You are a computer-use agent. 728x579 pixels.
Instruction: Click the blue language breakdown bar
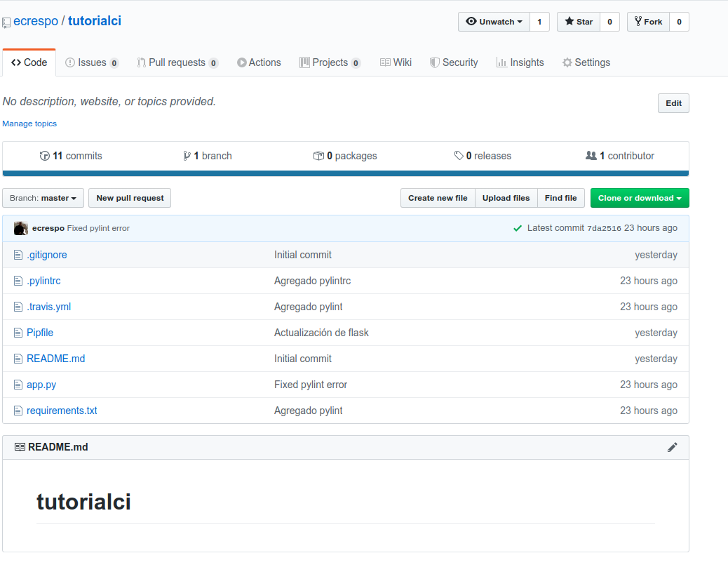click(x=345, y=173)
